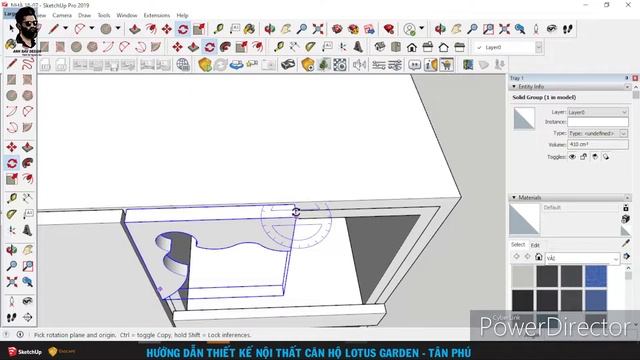The image size is (640, 360).
Task: Open the Extensions menu
Action: 157,15
